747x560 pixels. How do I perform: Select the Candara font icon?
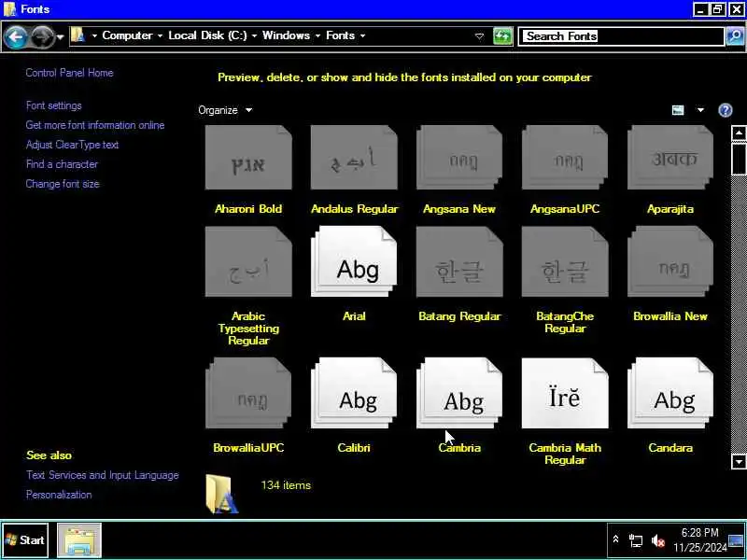pyautogui.click(x=670, y=393)
